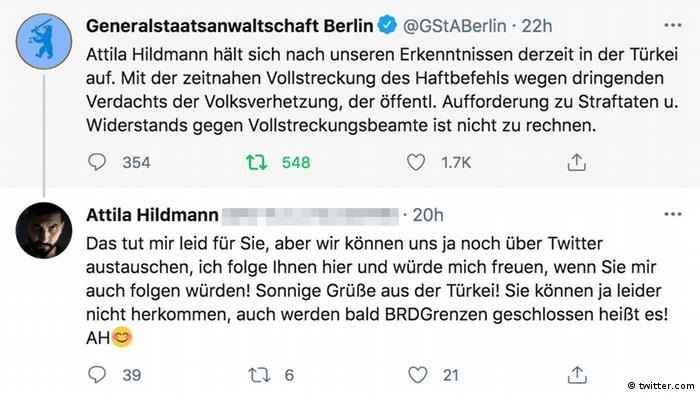The width and height of the screenshot is (700, 394).
Task: Open Attila Hildmann's profile picture
Action: point(44,230)
